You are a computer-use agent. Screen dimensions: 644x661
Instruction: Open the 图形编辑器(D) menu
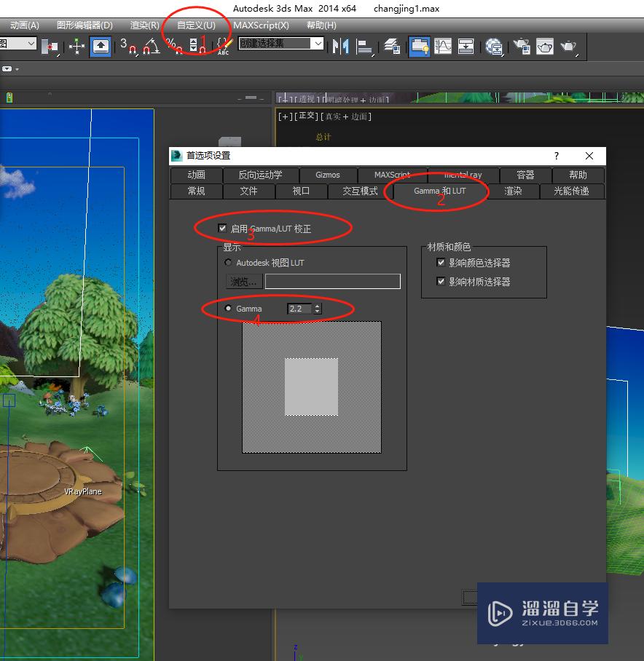click(85, 25)
